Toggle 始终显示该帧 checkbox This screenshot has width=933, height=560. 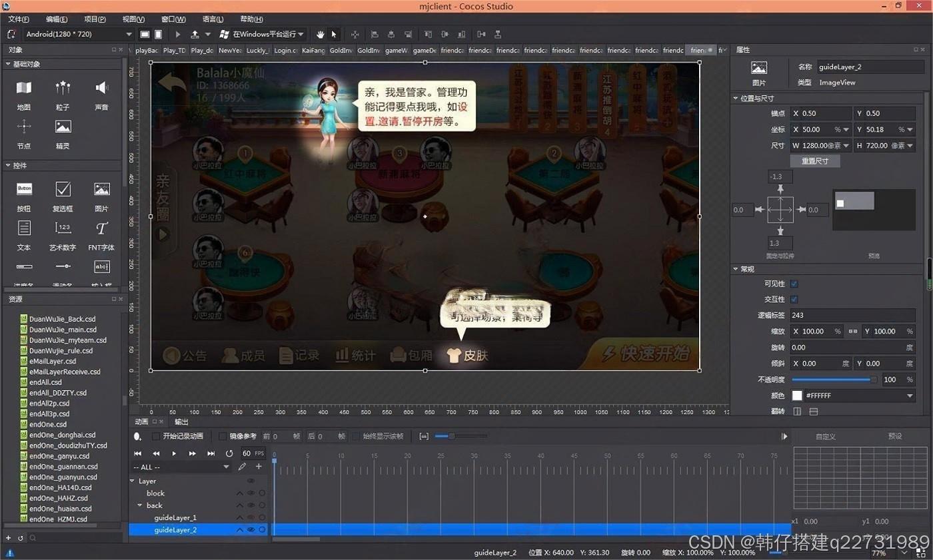tap(356, 436)
